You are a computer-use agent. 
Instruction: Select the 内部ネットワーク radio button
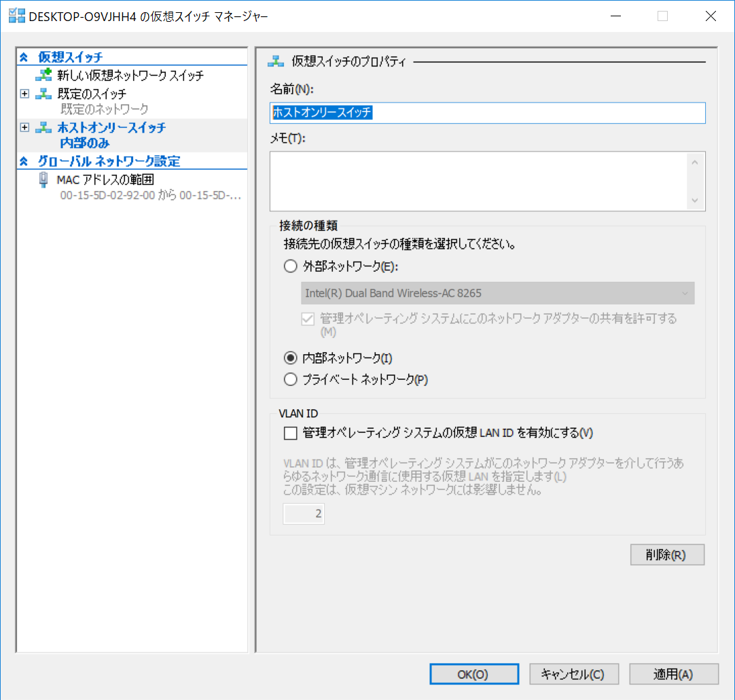(x=291, y=358)
